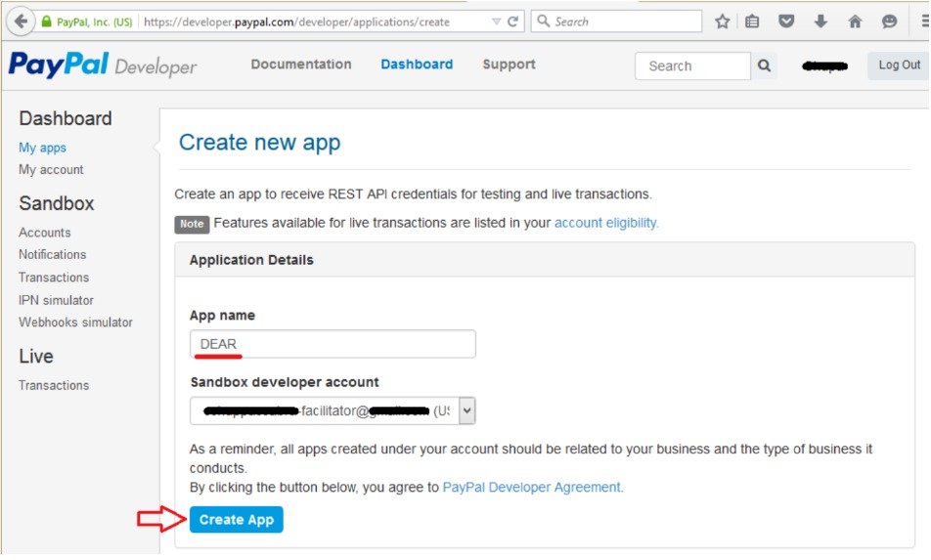Click the browser back arrow button
The height and width of the screenshot is (560, 931).
(x=20, y=22)
